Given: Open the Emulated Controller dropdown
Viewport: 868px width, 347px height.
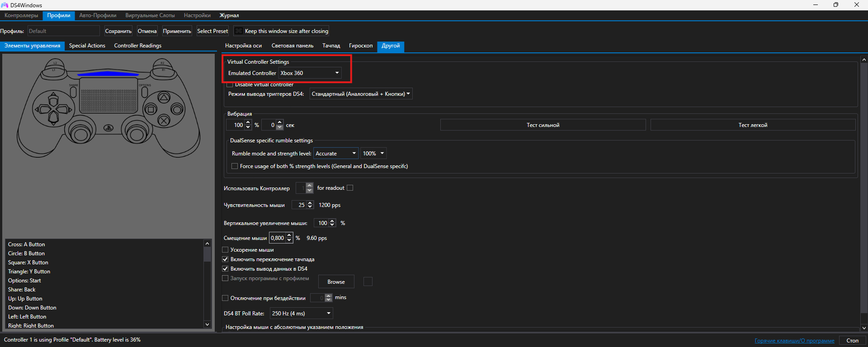Looking at the screenshot, I should coord(310,73).
